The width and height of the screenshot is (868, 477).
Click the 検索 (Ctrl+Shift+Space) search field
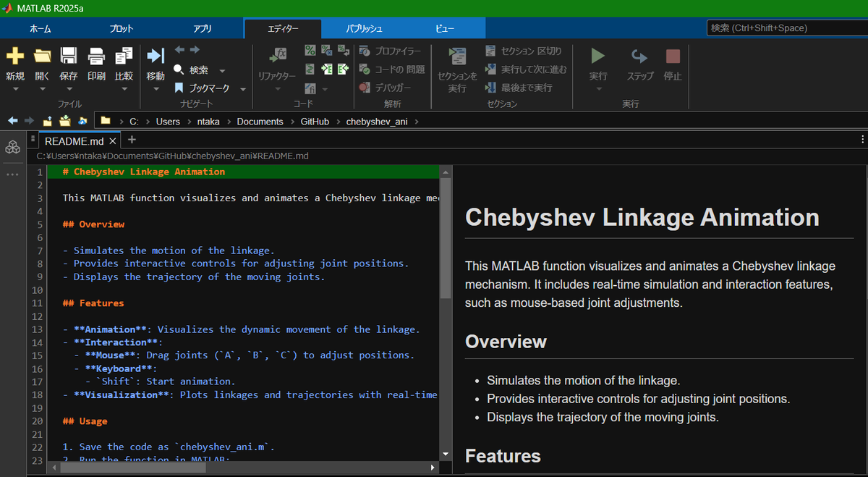tap(787, 28)
